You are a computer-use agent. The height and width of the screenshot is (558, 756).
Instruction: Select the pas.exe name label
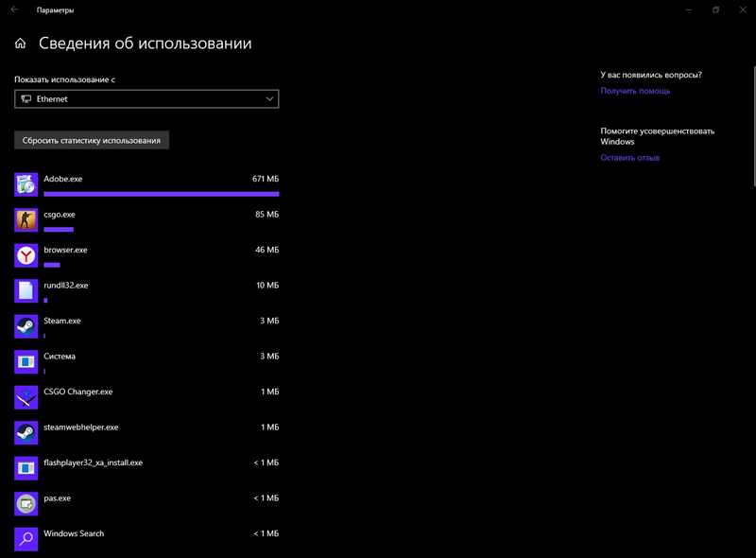(x=58, y=498)
